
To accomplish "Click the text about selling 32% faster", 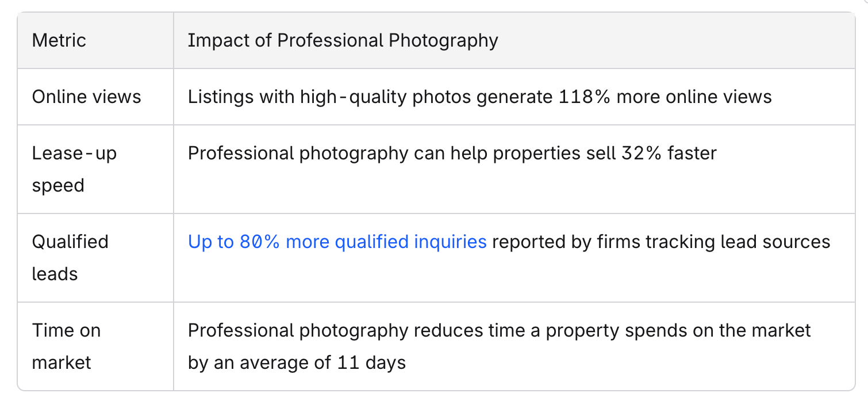I will click(452, 153).
